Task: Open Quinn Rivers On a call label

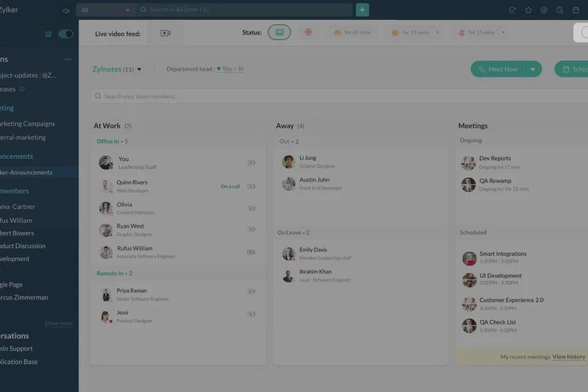Action: click(230, 186)
